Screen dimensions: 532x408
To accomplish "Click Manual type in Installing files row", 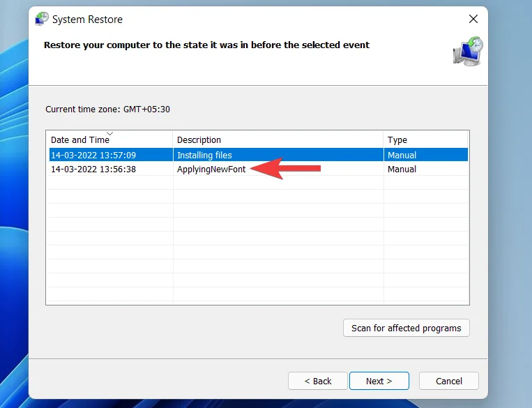I will (x=402, y=155).
